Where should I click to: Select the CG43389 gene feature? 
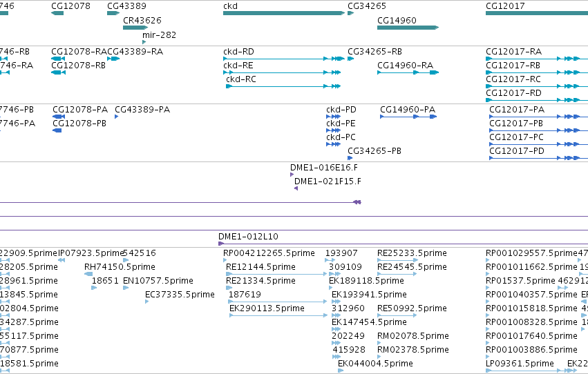pos(113,13)
